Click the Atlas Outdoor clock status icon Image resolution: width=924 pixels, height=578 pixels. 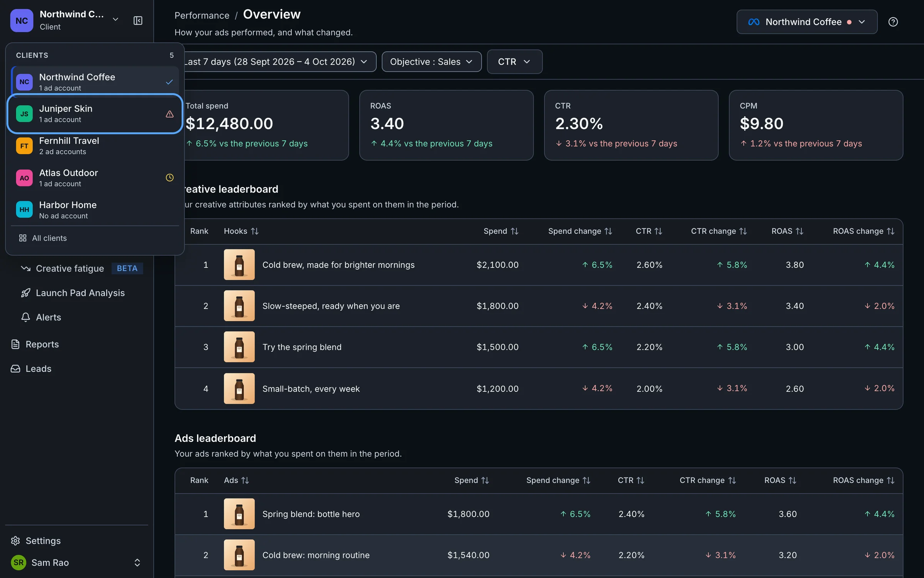pos(169,178)
